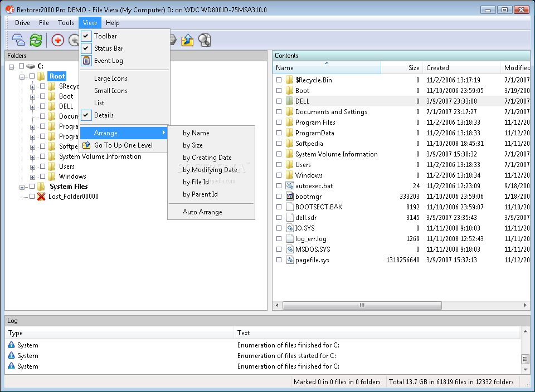The height and width of the screenshot is (392, 535).
Task: Select Documents and Settings in Contents
Action: 401,111
